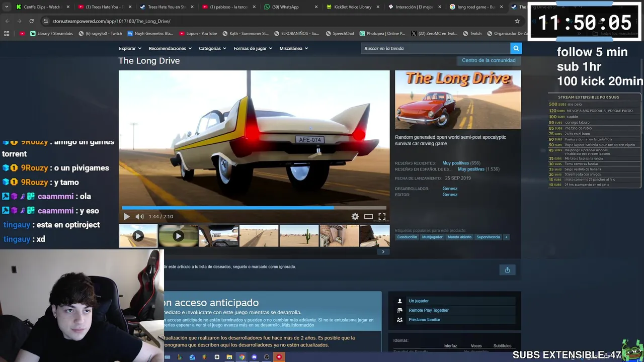
Task: Open File Explorer from taskbar
Action: pyautogui.click(x=229, y=357)
